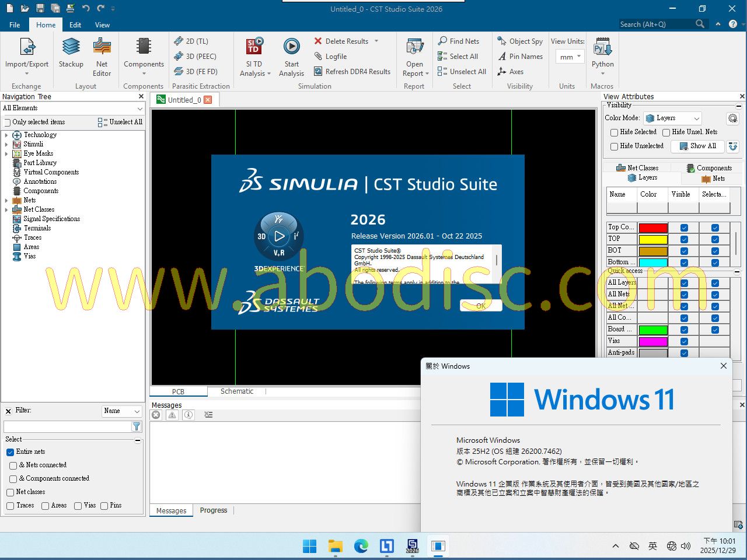
Task: Click the Find Nets tool
Action: coord(459,41)
